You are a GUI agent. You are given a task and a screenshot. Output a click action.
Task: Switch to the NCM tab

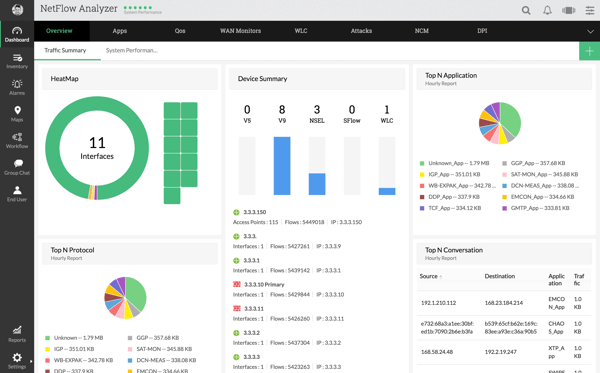(x=422, y=31)
